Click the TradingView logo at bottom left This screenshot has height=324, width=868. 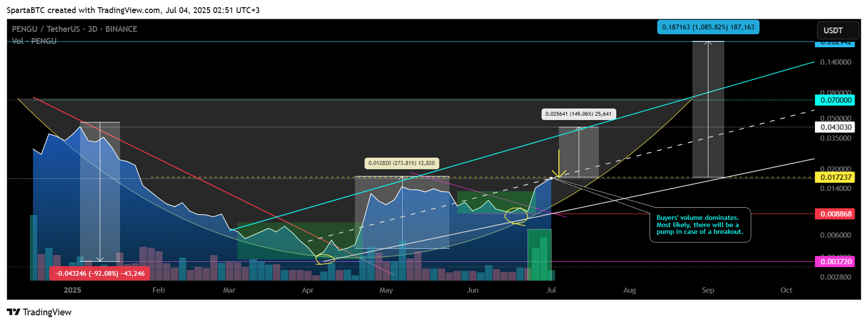(x=39, y=312)
